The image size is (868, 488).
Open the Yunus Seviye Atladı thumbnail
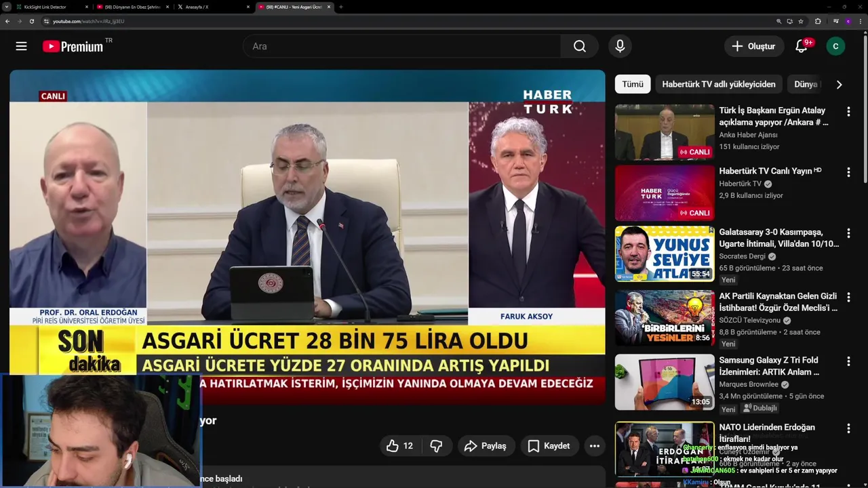(x=665, y=254)
